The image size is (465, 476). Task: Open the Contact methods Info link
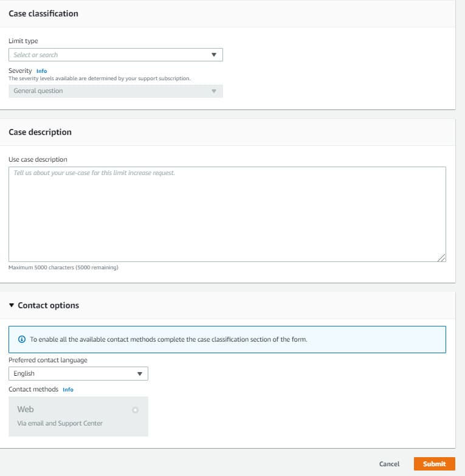pos(68,390)
